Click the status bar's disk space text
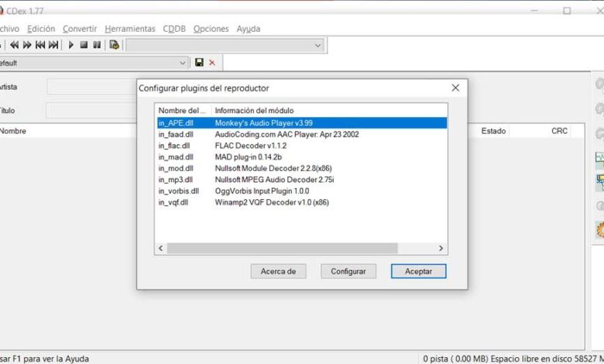This screenshot has height=364, width=604. [x=513, y=359]
